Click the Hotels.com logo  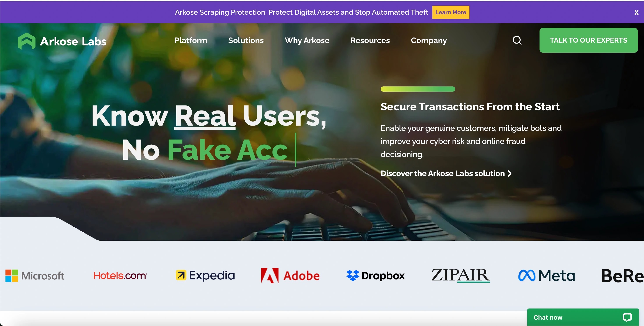pos(120,276)
